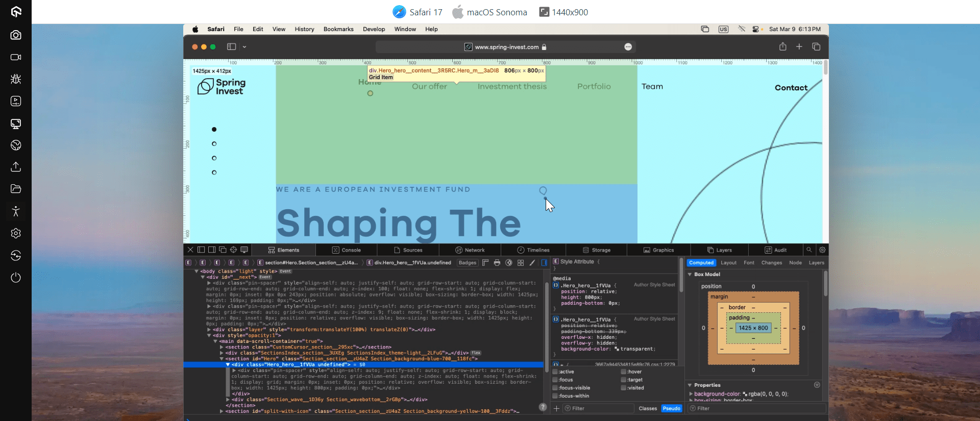Click Safari sidebar toggle icon
This screenshot has width=980, height=421.
pos(231,46)
